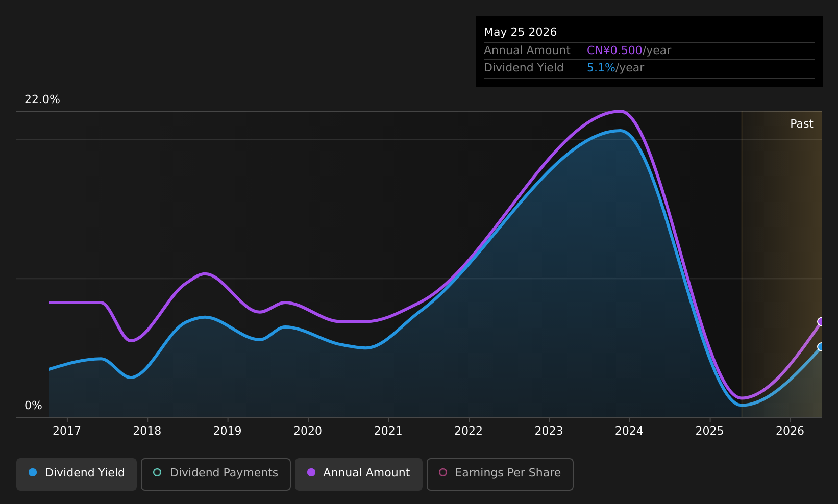Viewport: 838px width, 504px height.
Task: Click the 2024 x-axis label
Action: (629, 431)
